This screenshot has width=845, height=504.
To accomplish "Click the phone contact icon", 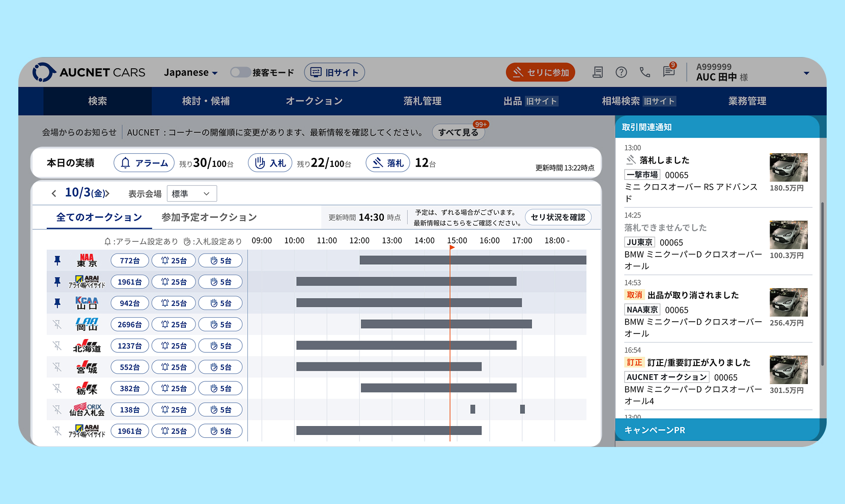I will pyautogui.click(x=645, y=72).
